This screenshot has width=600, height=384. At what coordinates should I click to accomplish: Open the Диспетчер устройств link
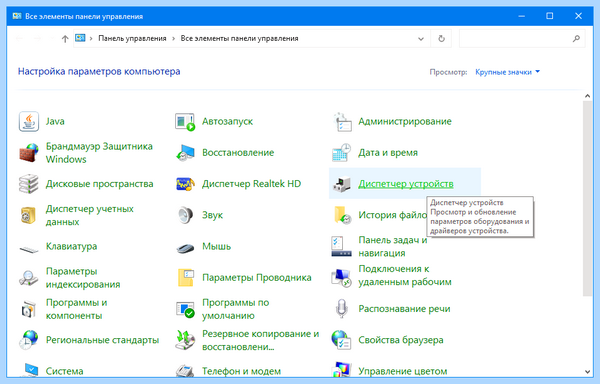pyautogui.click(x=406, y=184)
